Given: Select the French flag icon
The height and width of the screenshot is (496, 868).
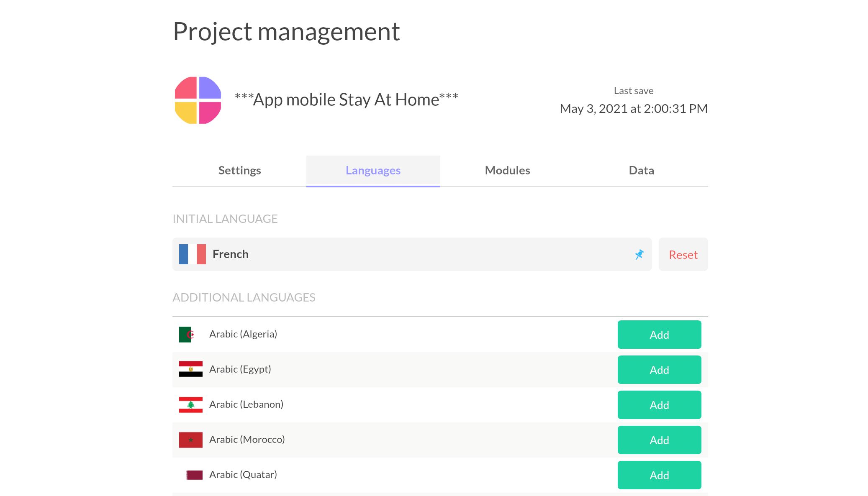Looking at the screenshot, I should (x=193, y=254).
